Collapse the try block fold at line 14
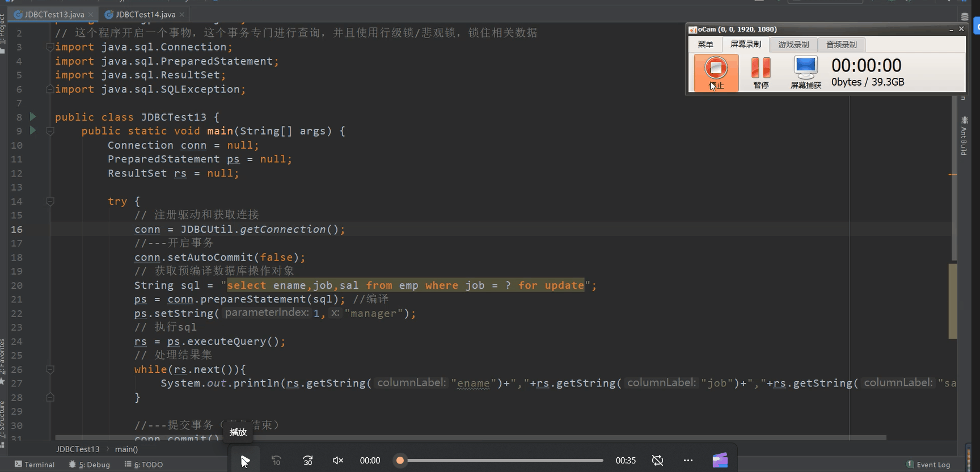980x472 pixels. pos(50,201)
